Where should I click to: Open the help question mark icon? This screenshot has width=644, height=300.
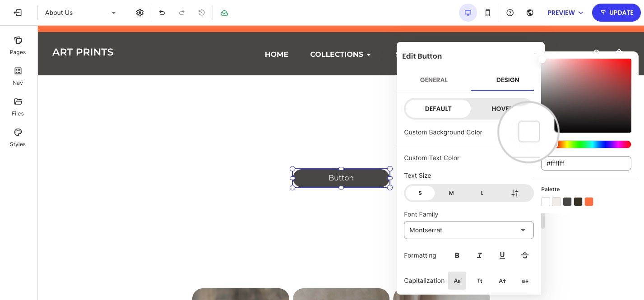pyautogui.click(x=510, y=13)
